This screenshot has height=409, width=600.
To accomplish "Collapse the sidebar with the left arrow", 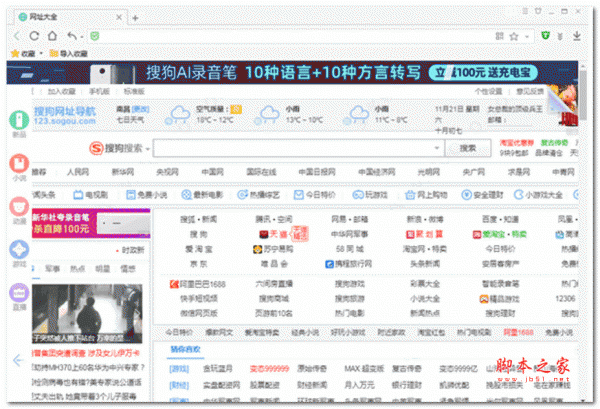I will pyautogui.click(x=18, y=360).
